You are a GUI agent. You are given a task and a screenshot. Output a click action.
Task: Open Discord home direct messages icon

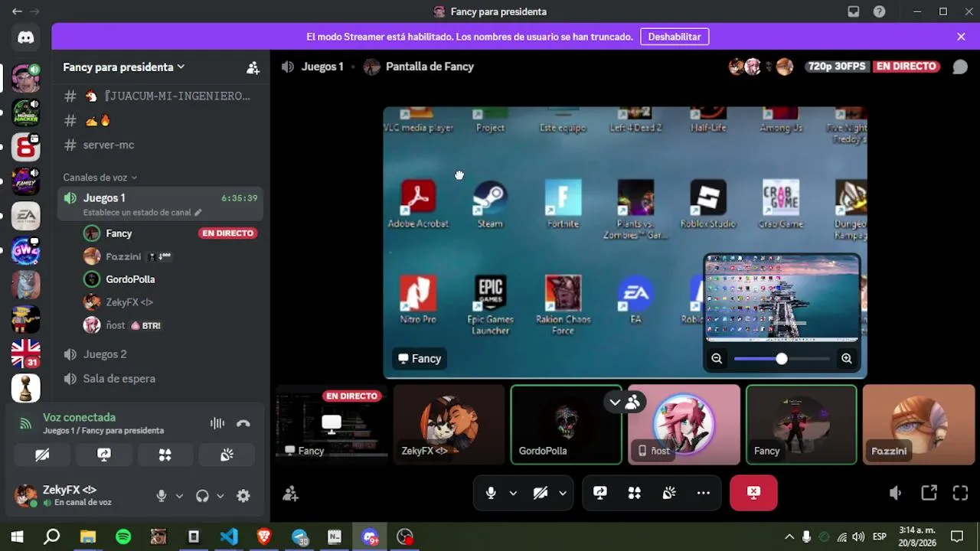25,37
